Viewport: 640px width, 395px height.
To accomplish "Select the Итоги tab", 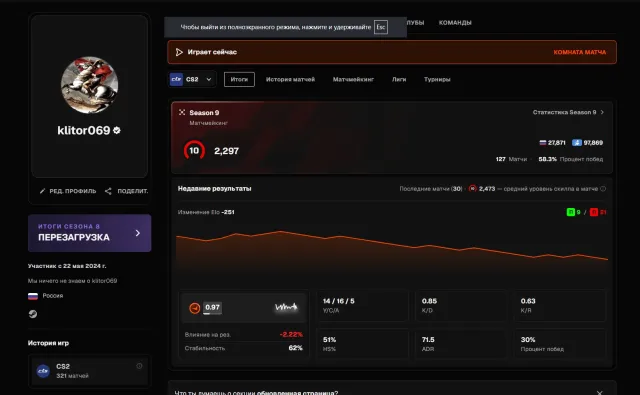I will 239,79.
